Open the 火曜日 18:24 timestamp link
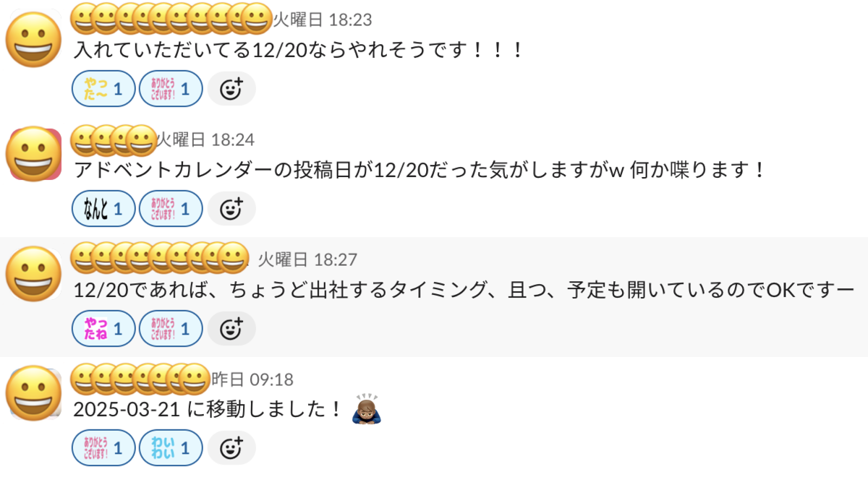The width and height of the screenshot is (868, 477). click(205, 139)
